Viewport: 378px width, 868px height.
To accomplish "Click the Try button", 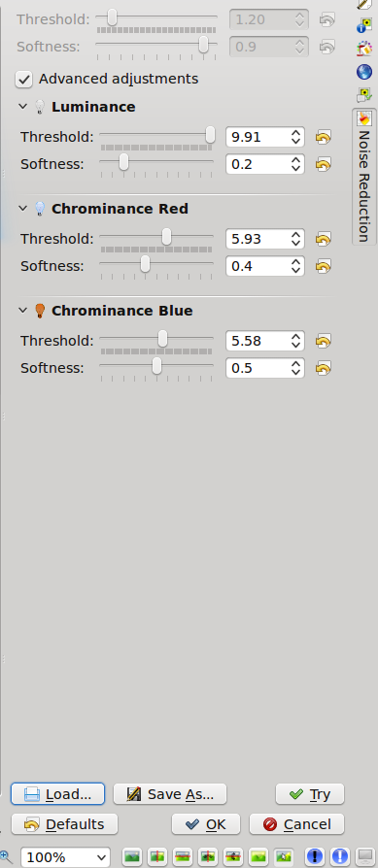I will pyautogui.click(x=310, y=794).
